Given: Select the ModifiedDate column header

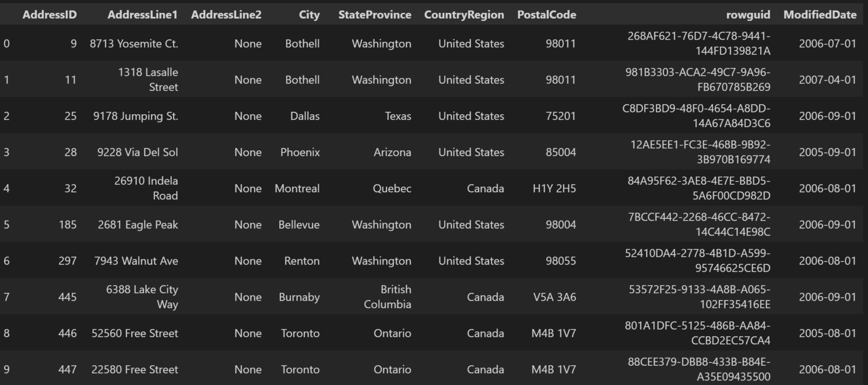Looking at the screenshot, I should pos(819,15).
